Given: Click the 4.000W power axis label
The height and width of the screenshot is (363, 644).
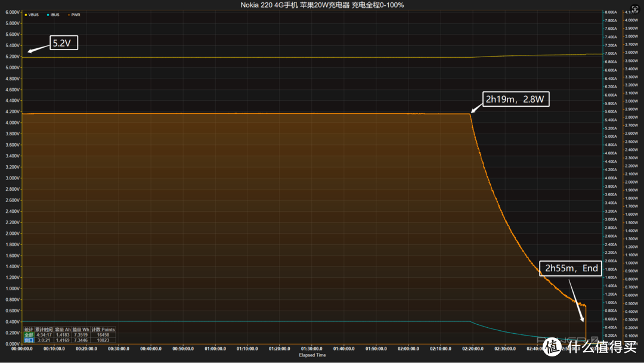Looking at the screenshot, I should tap(631, 20).
